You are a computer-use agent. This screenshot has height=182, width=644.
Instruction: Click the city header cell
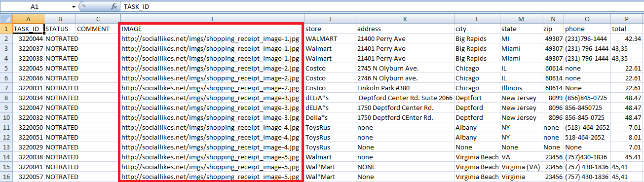[477, 29]
